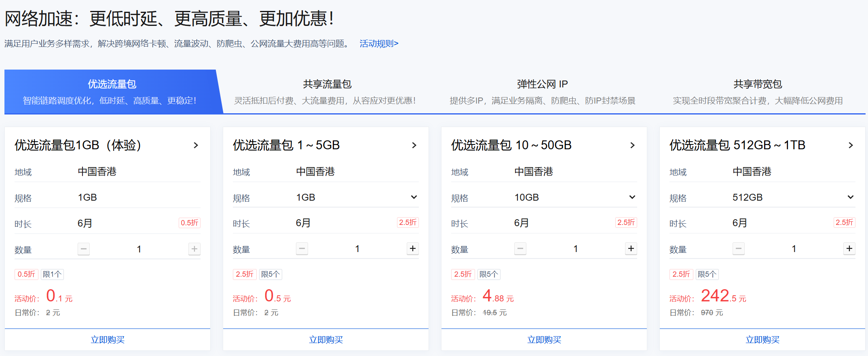This screenshot has height=356, width=868.
Task: Click 限5个 tag in the 10～50GB card
Action: click(489, 274)
